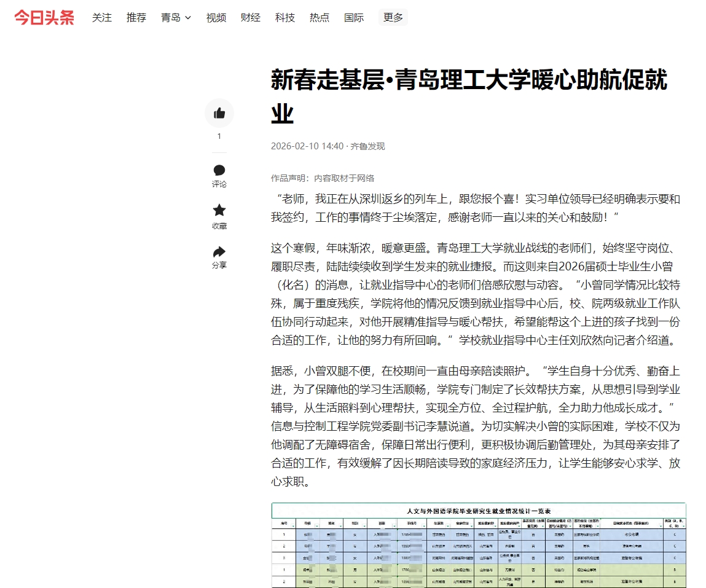The image size is (706, 588).
Task: Open the 视频 channel
Action: pos(216,18)
